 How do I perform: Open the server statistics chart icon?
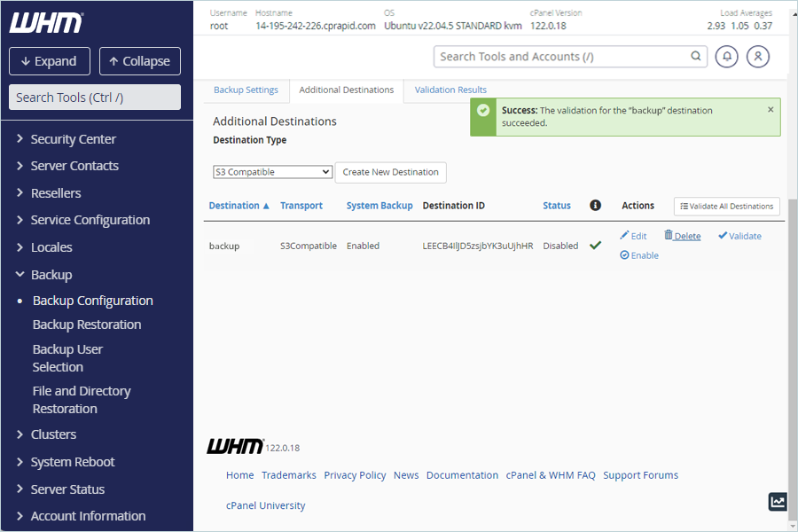click(778, 502)
